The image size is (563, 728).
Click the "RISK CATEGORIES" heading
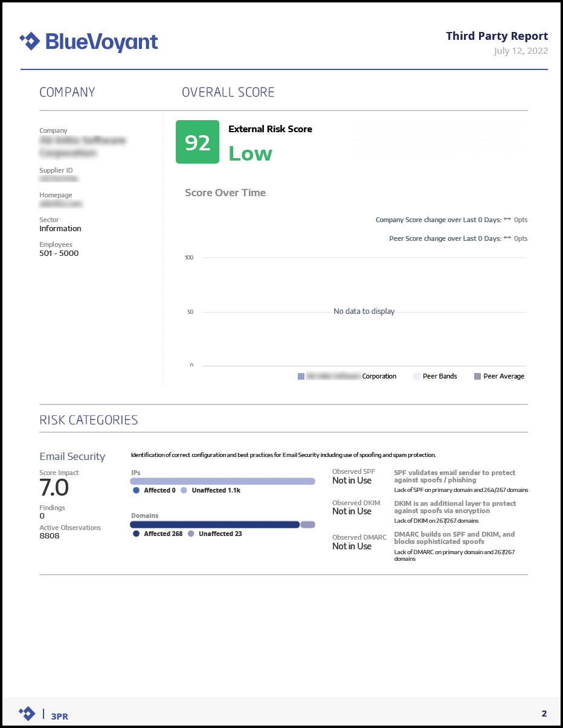coord(89,420)
